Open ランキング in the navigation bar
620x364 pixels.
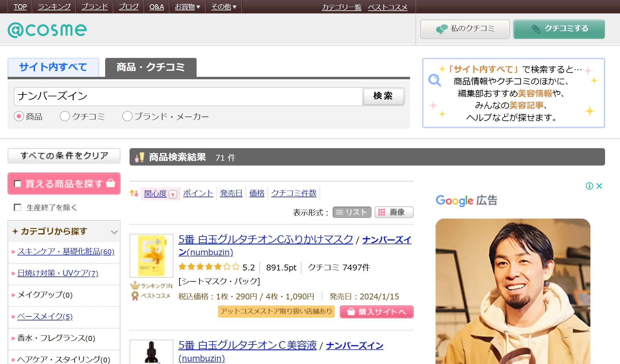[54, 7]
